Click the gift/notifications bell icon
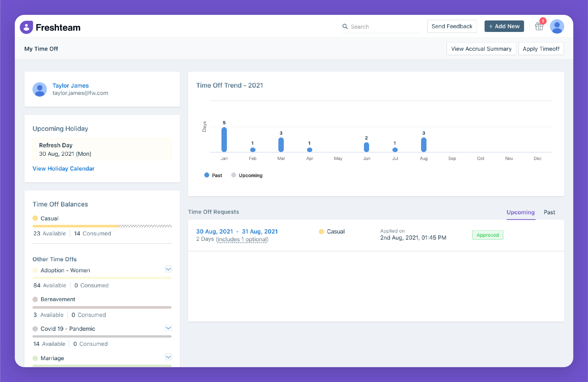 coord(539,26)
